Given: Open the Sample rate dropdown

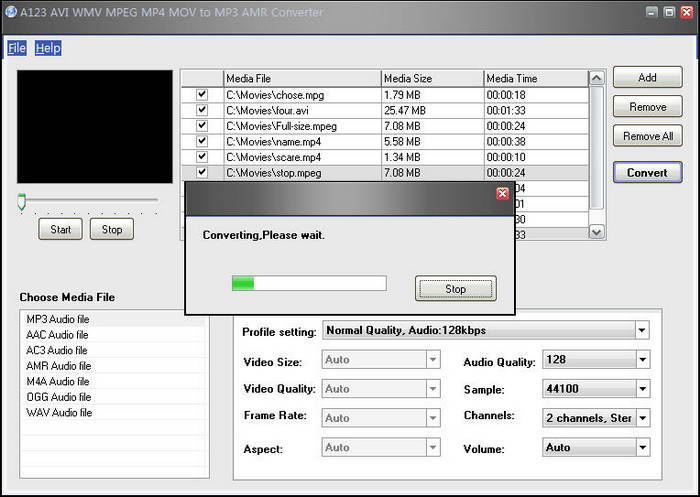Looking at the screenshot, I should pos(642,388).
